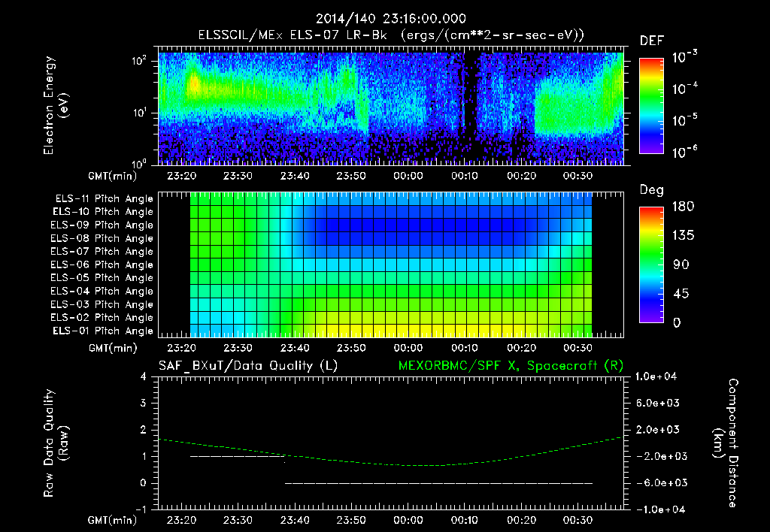Click the -6.0e+03 right axis value

pyautogui.click(x=660, y=483)
